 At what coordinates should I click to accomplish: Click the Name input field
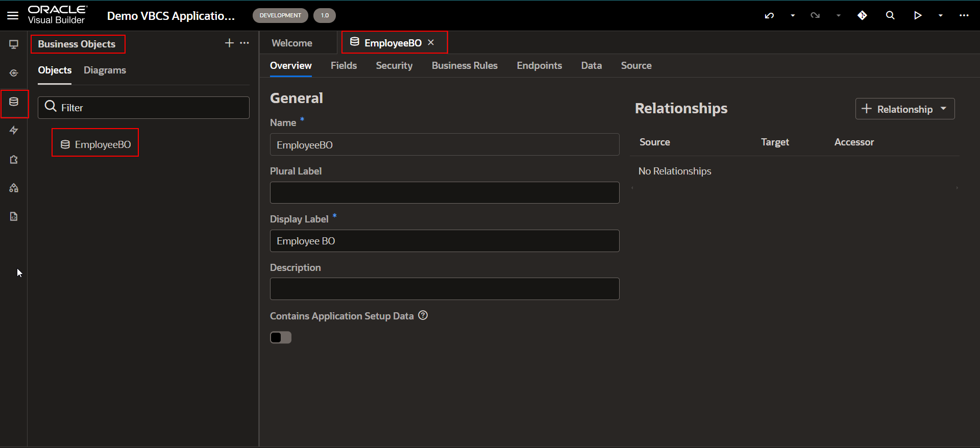tap(445, 145)
